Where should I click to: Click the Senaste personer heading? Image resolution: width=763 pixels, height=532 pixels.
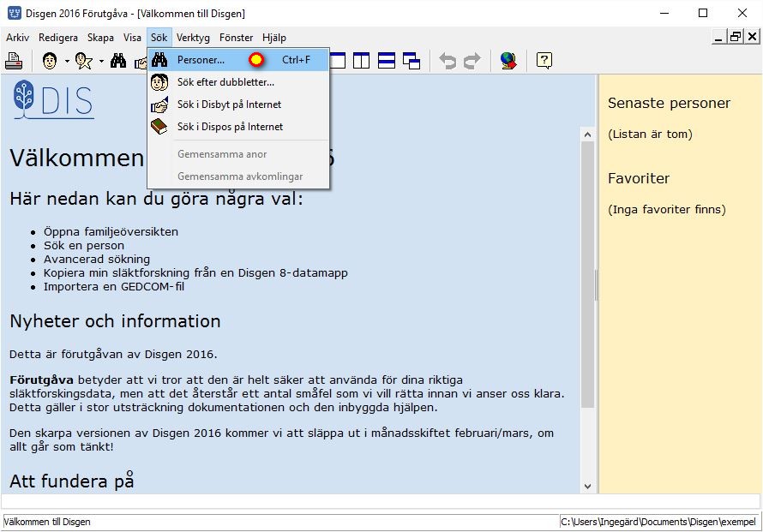tap(669, 103)
